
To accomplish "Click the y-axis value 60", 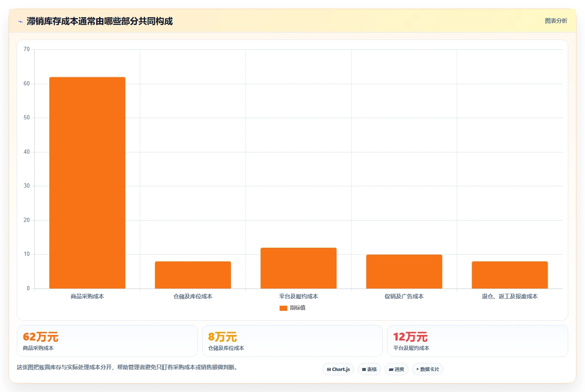I will [27, 84].
